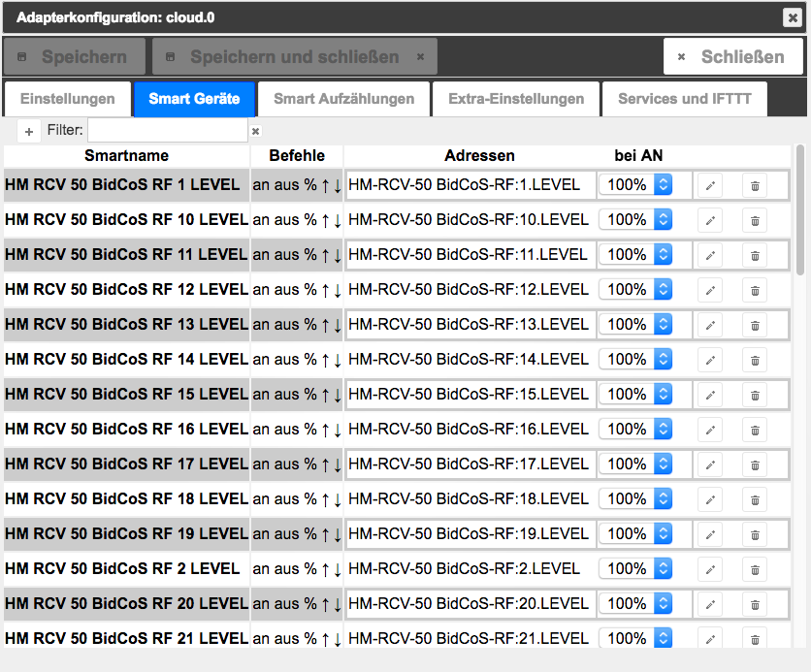Edit smart device RF 12 LEVEL
The image size is (811, 672).
click(x=710, y=291)
